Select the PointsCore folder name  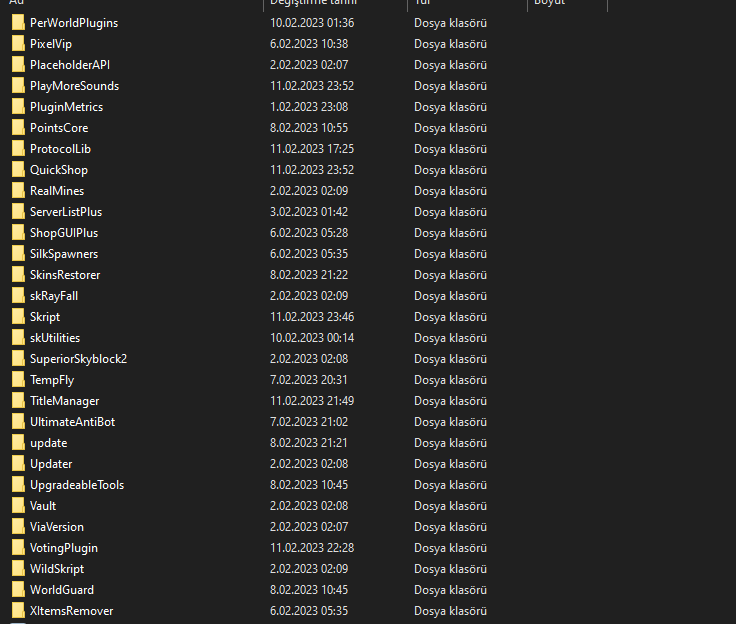[59, 128]
